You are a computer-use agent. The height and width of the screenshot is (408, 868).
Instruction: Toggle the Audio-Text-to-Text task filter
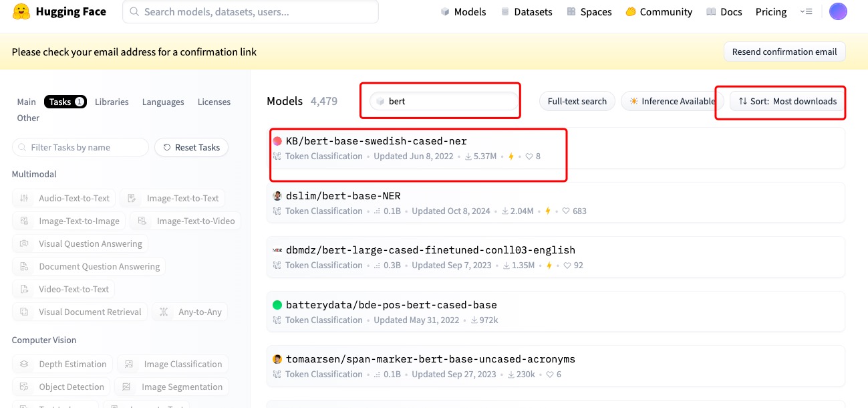[64, 199]
